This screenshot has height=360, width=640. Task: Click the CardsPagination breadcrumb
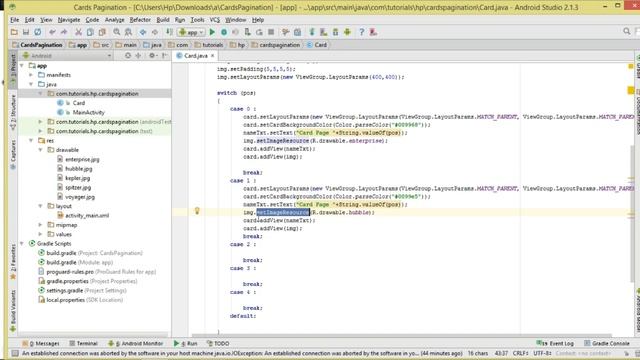[38, 45]
